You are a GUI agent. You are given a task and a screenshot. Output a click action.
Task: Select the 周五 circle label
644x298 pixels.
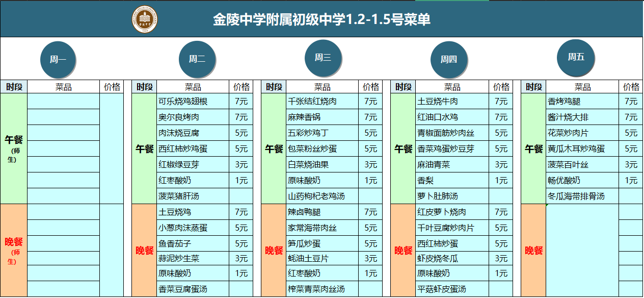[x=576, y=57]
